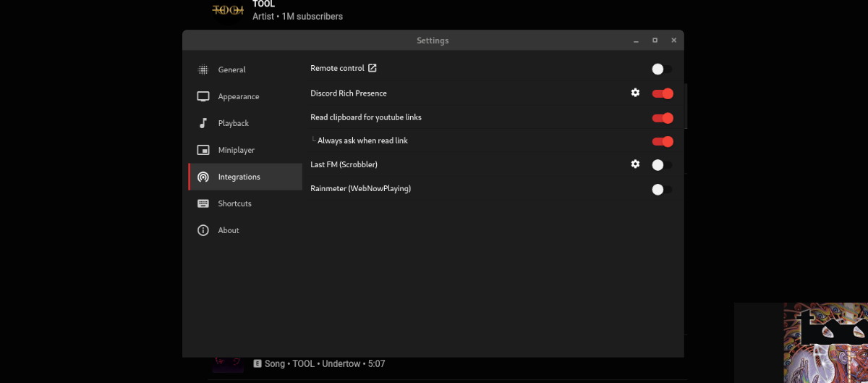Switch to the Playback settings section

point(234,123)
